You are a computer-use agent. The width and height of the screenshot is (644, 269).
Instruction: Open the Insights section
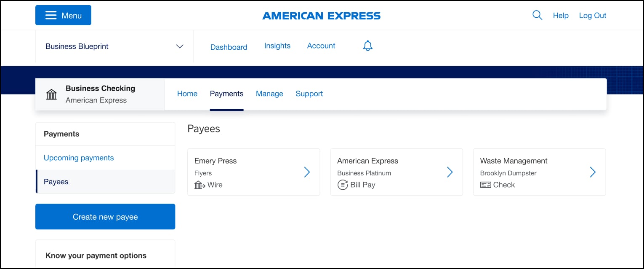pyautogui.click(x=277, y=45)
